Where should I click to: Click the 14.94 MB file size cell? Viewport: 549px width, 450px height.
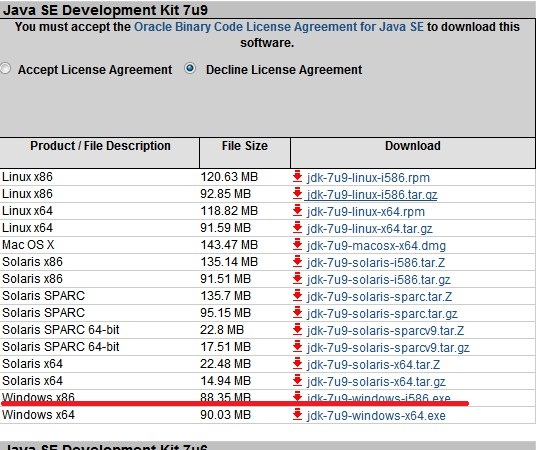tap(225, 380)
